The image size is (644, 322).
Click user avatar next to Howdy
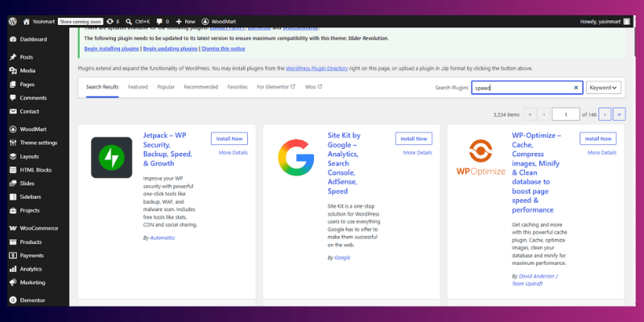click(x=626, y=22)
